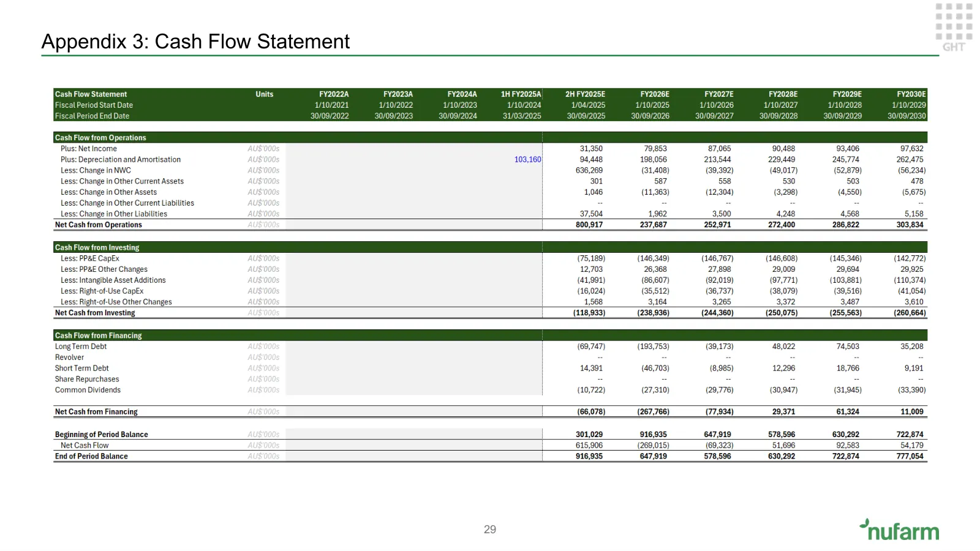This screenshot has height=551, width=980.
Task: Click the 303,834 FY2030E operations total
Action: (x=910, y=225)
